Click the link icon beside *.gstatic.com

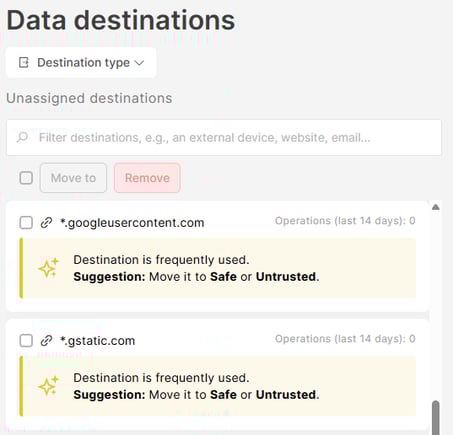pos(46,341)
